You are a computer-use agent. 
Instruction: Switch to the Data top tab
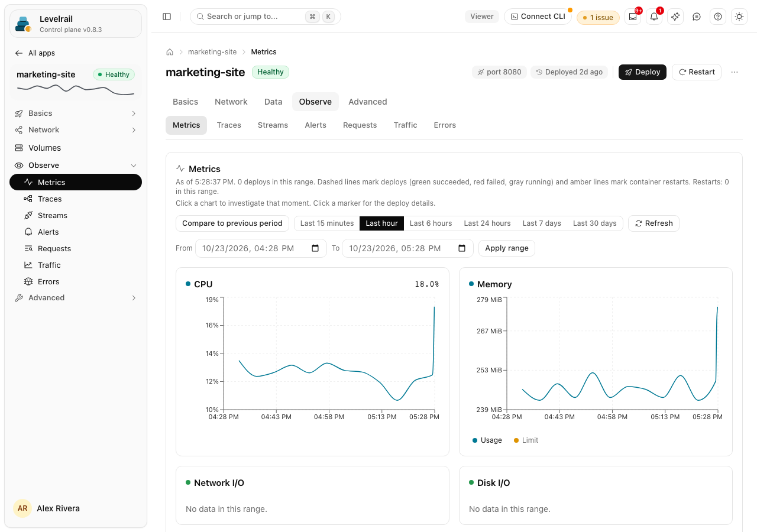click(x=273, y=102)
